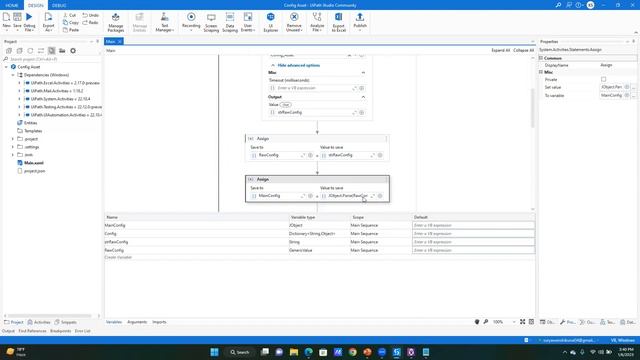Image resolution: width=640 pixels, height=360 pixels.
Task: Click MainConfig Save to field
Action: 279,196
